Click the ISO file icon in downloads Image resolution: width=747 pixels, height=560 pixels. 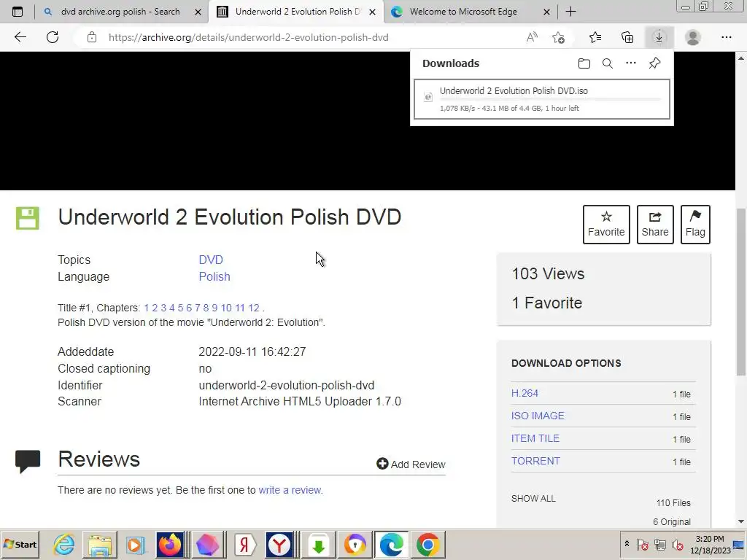click(x=428, y=97)
